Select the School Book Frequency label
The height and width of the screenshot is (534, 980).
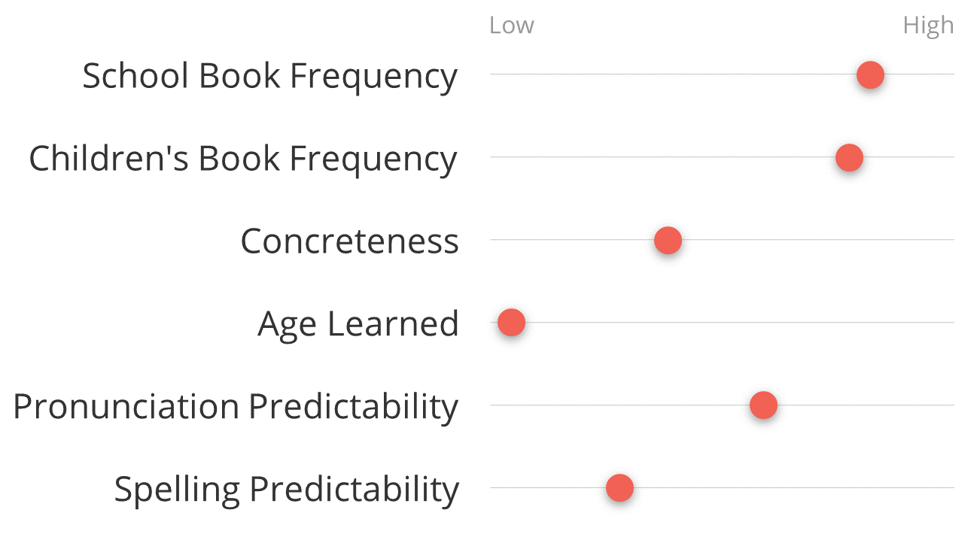[x=269, y=76]
